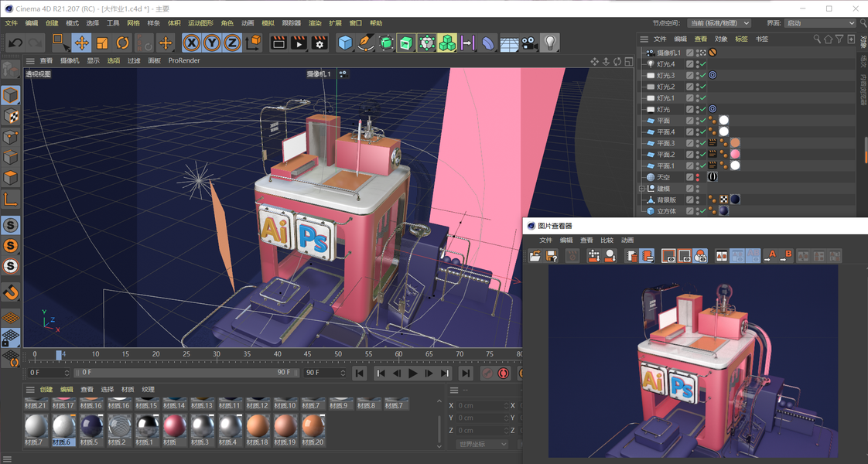Open the viewport panel hamburger menu

click(x=30, y=61)
